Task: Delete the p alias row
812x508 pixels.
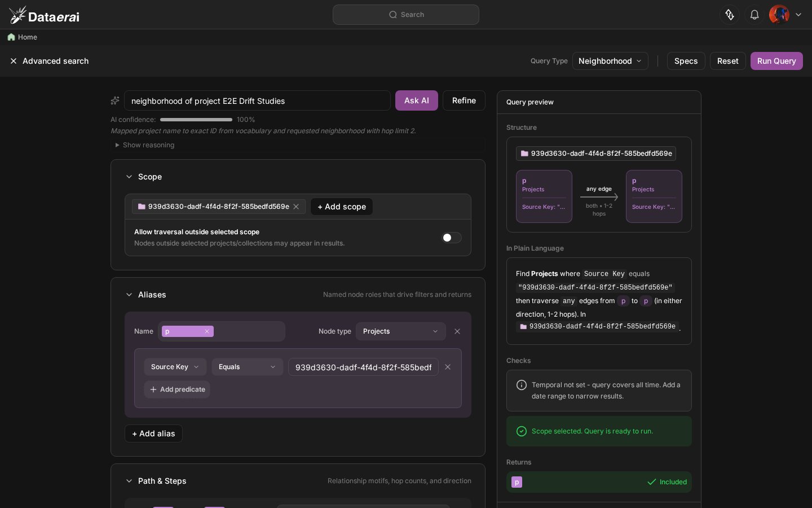Action: (457, 331)
